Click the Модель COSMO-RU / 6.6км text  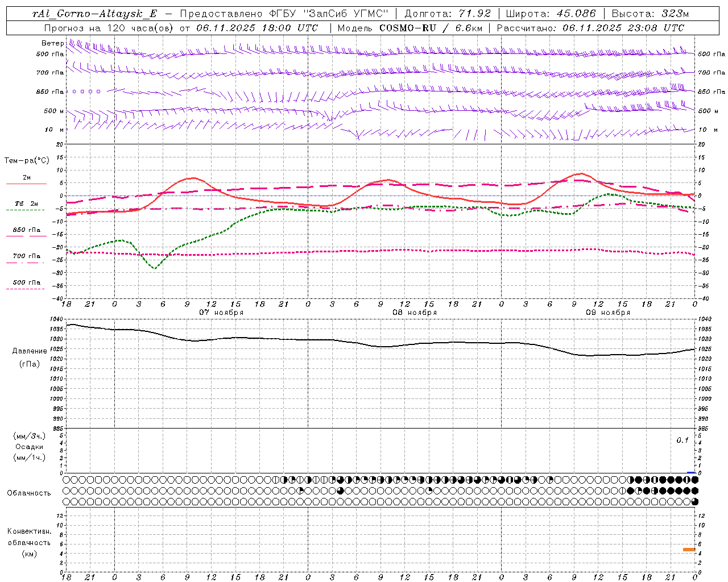click(409, 28)
